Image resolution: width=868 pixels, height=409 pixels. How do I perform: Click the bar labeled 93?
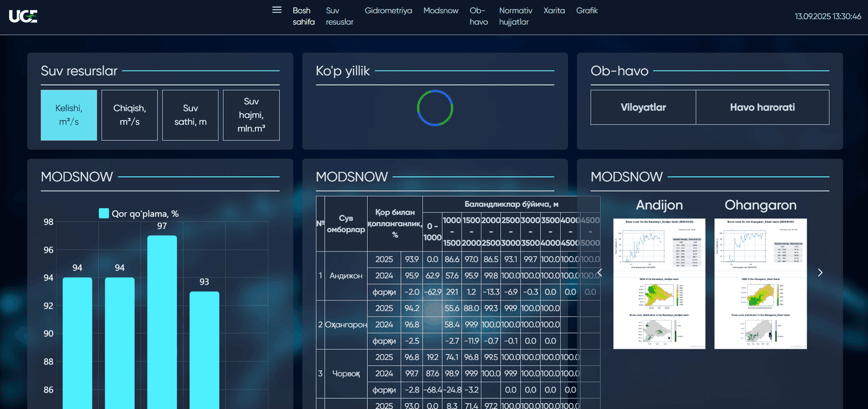[x=205, y=350]
